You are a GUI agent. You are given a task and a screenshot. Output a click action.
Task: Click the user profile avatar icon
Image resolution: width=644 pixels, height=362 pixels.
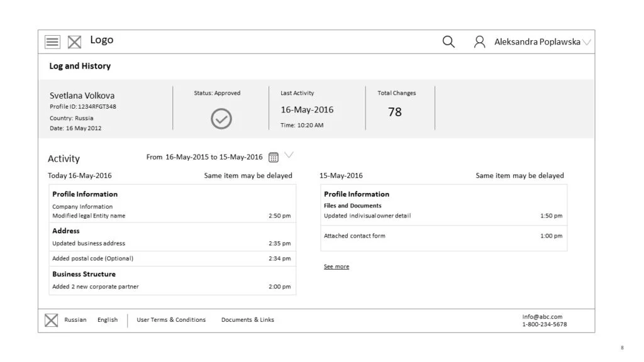coord(479,41)
